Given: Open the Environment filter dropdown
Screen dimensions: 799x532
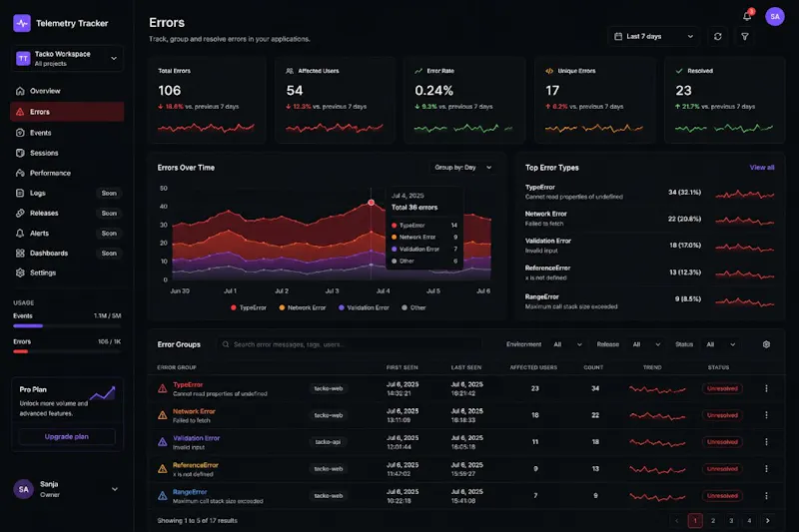Looking at the screenshot, I should pos(567,344).
